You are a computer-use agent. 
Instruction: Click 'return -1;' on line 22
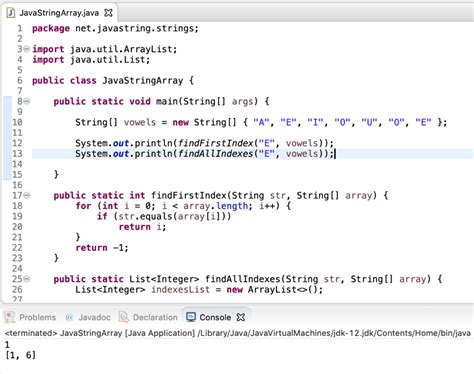pyautogui.click(x=102, y=248)
